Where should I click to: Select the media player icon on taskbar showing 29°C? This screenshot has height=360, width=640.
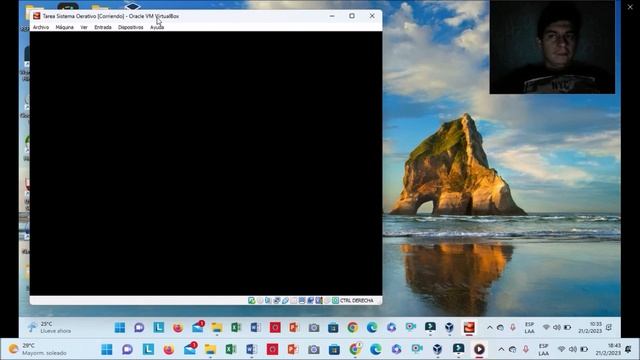(x=479, y=349)
